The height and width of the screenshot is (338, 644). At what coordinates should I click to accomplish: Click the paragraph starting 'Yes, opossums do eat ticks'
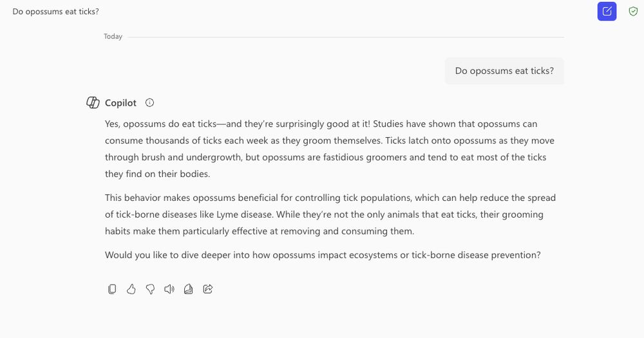pyautogui.click(x=329, y=149)
